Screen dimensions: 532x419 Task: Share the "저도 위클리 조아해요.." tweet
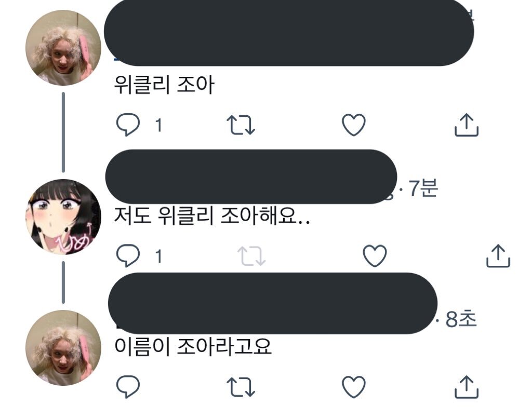point(498,255)
